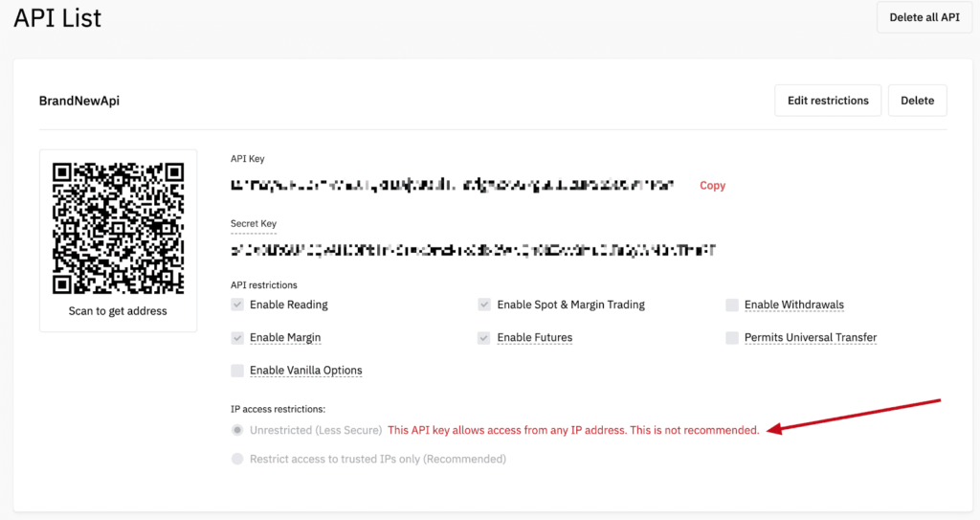Screen dimensions: 980x520
Task: Toggle the Enable Margin checkbox
Action: (x=237, y=337)
